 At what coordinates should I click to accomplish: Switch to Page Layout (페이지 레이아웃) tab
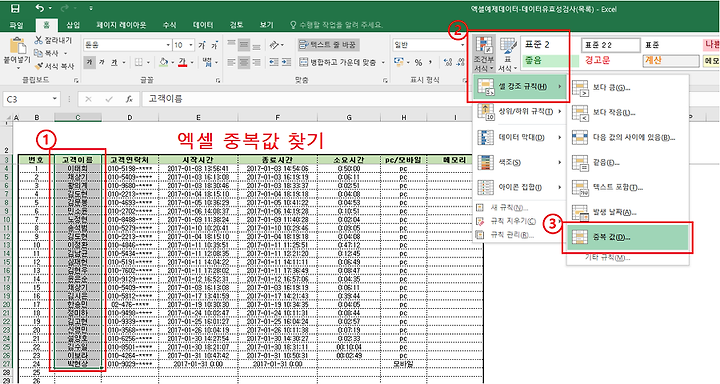coord(121,25)
